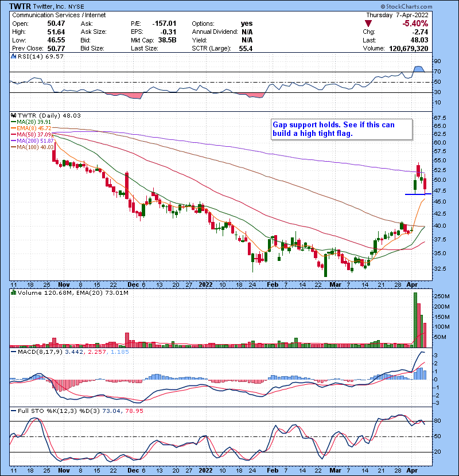Click the tallest green volume bar
The height and width of the screenshot is (476, 459).
coord(414,320)
